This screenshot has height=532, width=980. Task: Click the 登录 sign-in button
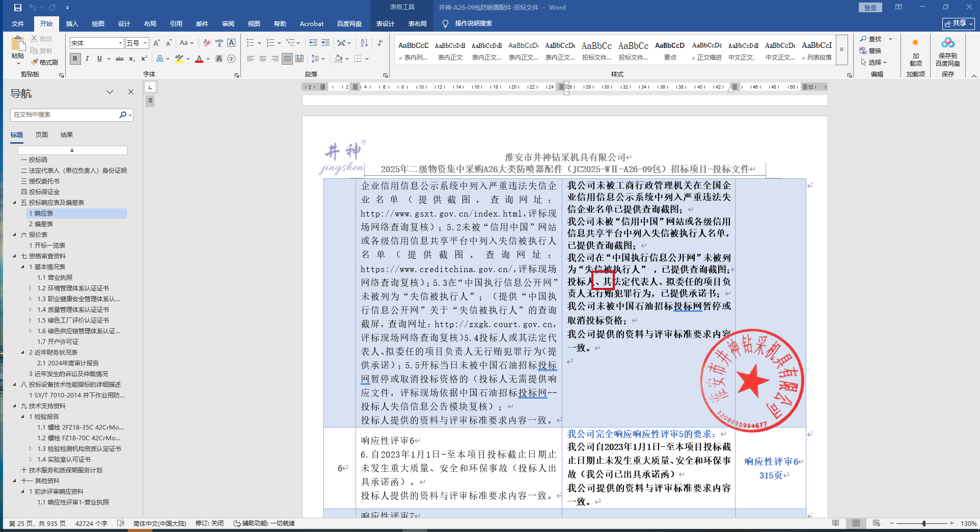(870, 8)
